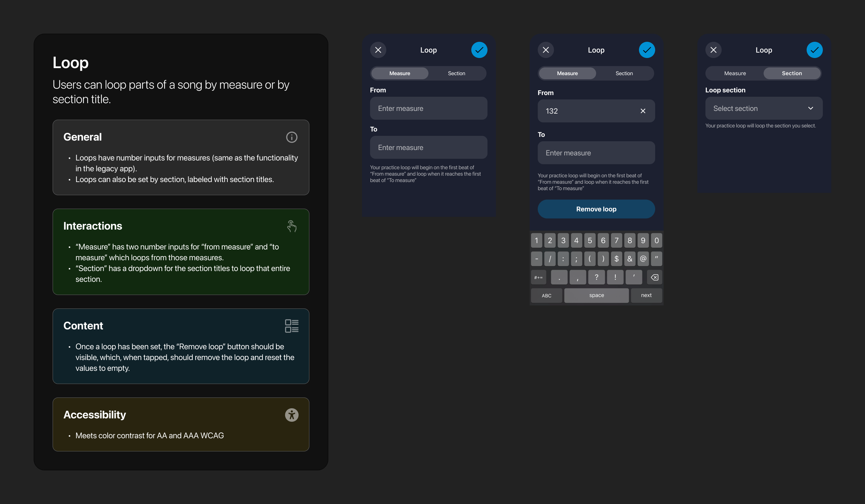Clear the 132 value using the X icon

(x=643, y=111)
